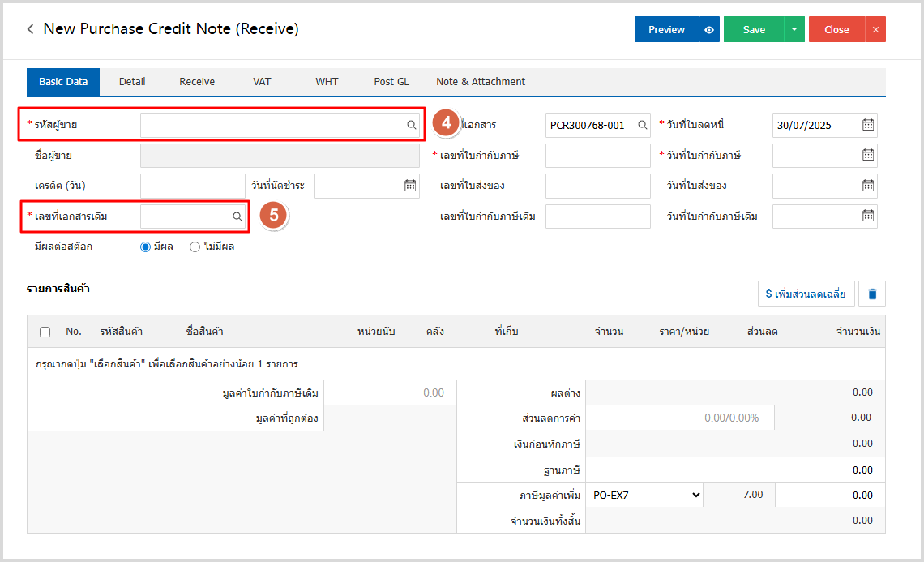Open calendar for วันที่ใบลดหนี้ date

867,125
